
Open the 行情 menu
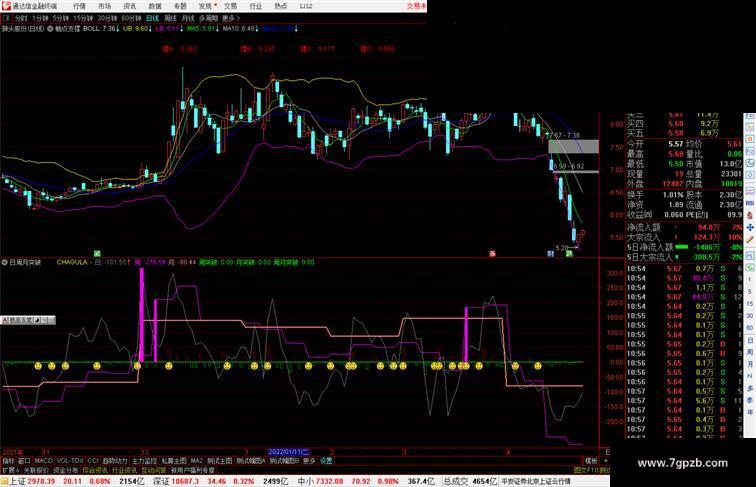tap(80, 6)
